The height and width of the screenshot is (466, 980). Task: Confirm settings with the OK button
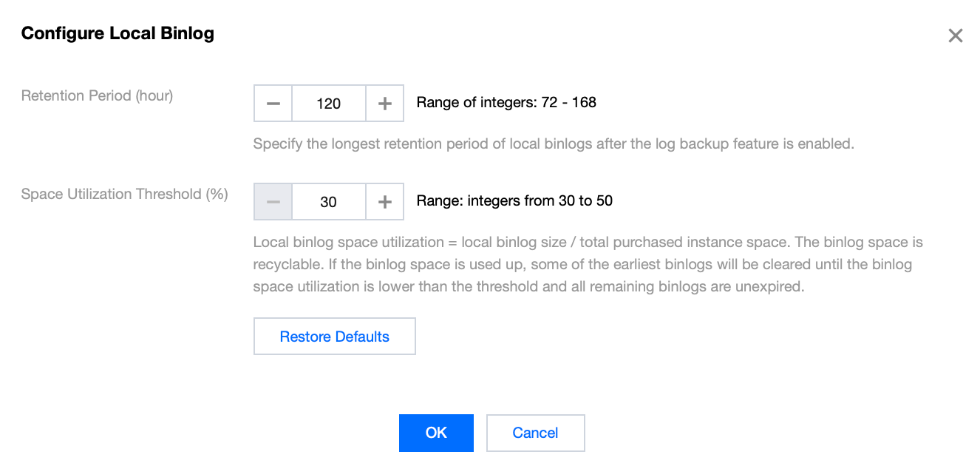436,433
